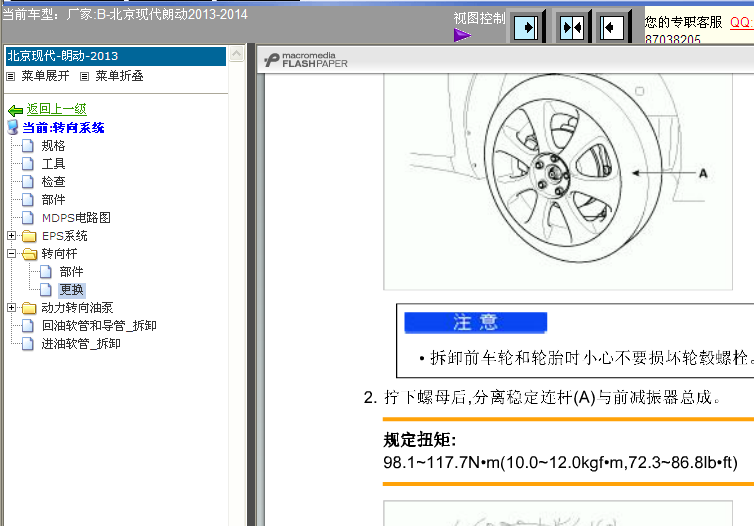Click the QQ customer service link
The width and height of the screenshot is (754, 526).
tap(741, 22)
